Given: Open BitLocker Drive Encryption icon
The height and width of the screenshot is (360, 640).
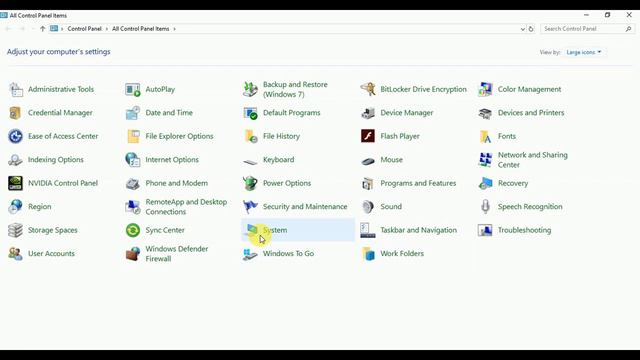Looking at the screenshot, I should 368,89.
